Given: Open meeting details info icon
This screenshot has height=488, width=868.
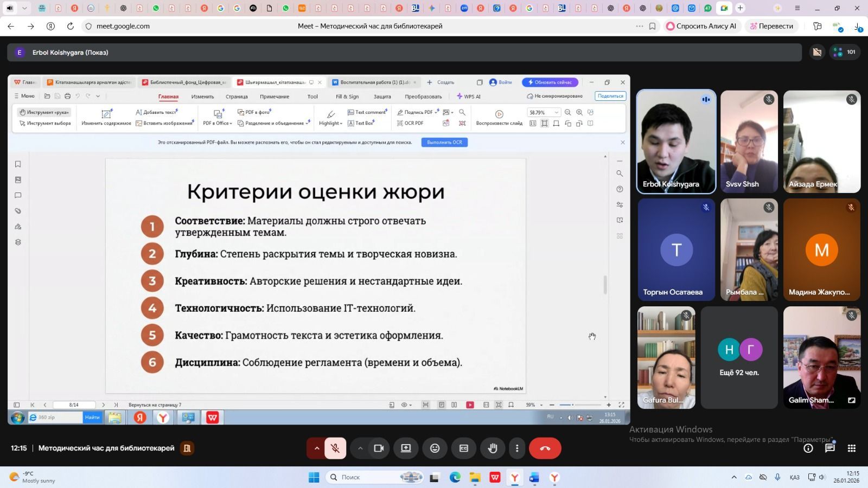Looking at the screenshot, I should point(808,448).
